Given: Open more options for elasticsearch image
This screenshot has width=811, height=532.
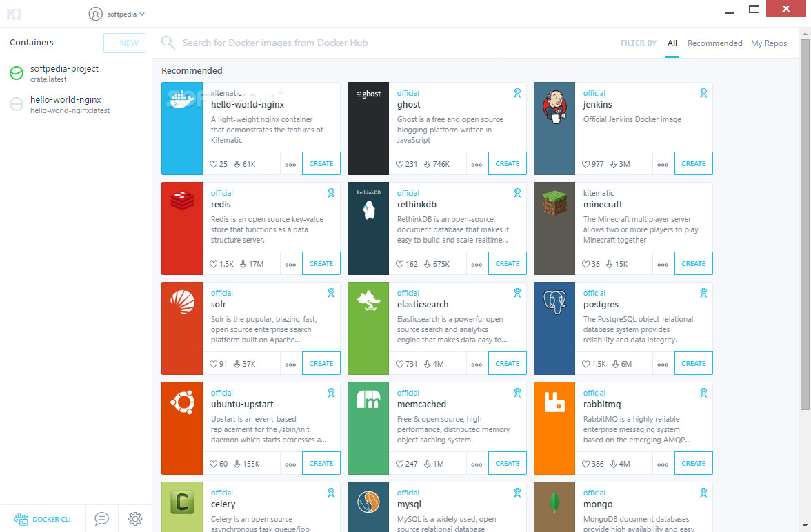Looking at the screenshot, I should 477,364.
